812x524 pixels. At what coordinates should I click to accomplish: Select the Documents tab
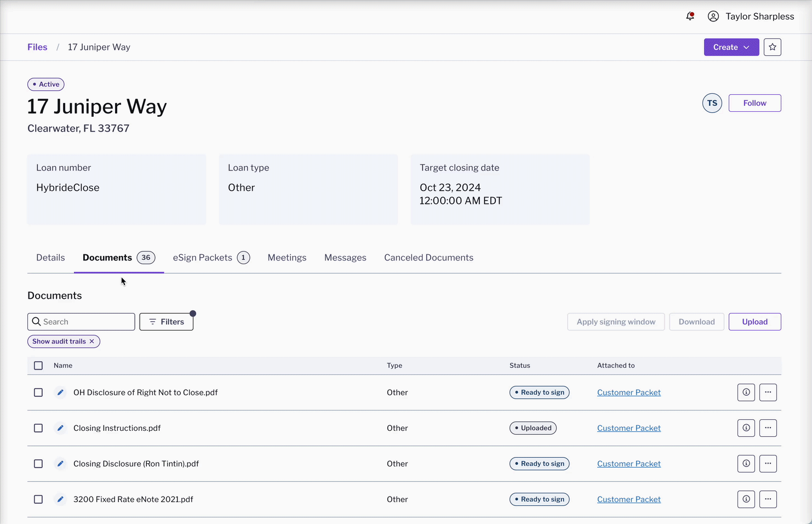coord(119,258)
